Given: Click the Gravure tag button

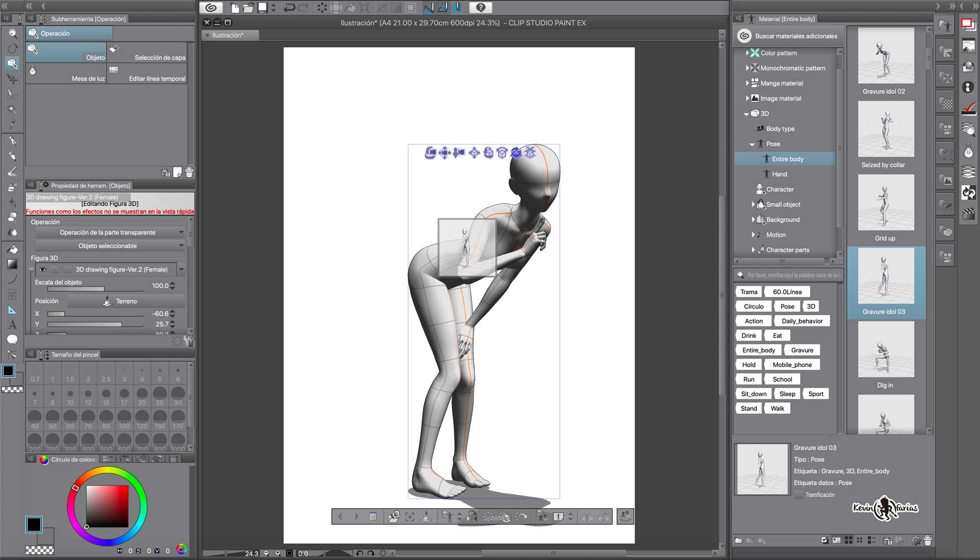Looking at the screenshot, I should click(x=802, y=350).
